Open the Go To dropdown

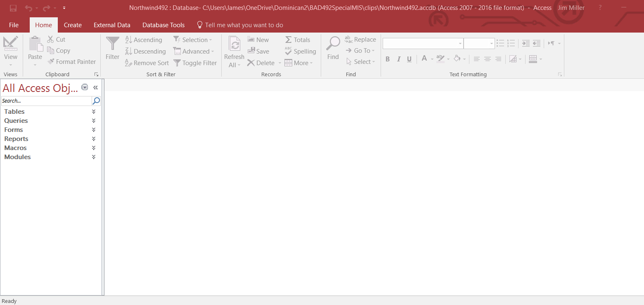pyautogui.click(x=360, y=51)
